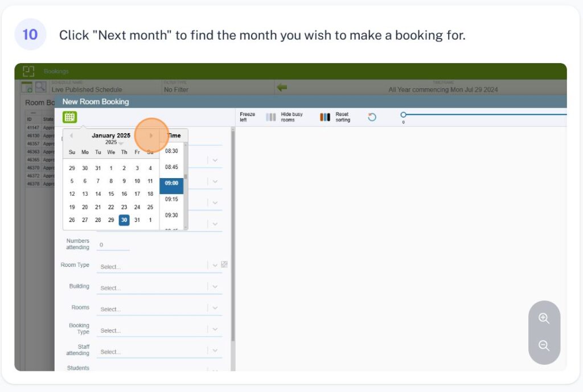Click the green calendar date picker icon

(x=69, y=117)
